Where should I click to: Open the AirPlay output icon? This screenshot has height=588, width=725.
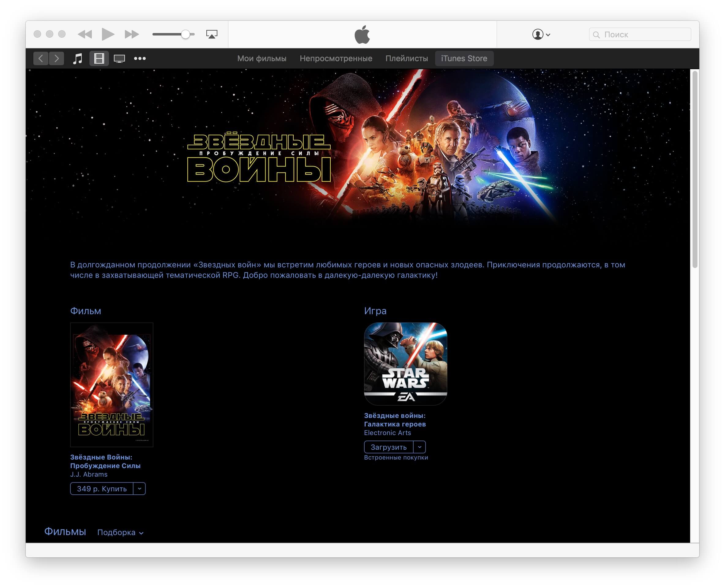coord(212,34)
